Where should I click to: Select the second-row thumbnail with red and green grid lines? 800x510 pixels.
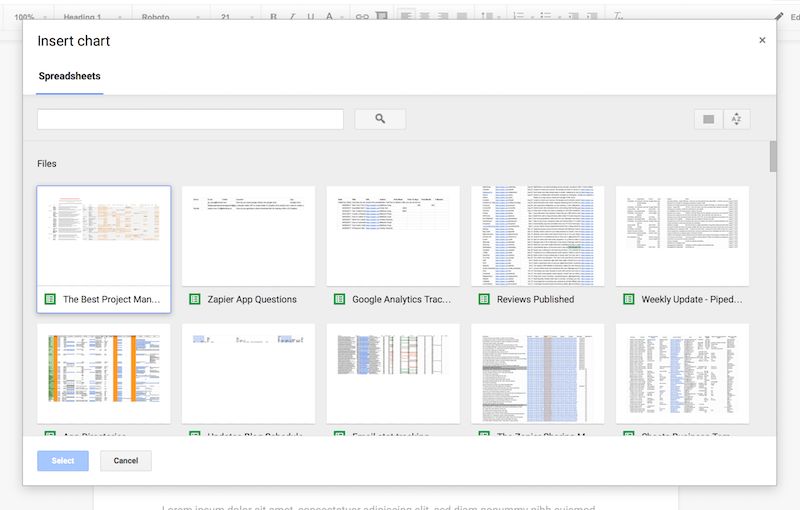pyautogui.click(x=393, y=373)
